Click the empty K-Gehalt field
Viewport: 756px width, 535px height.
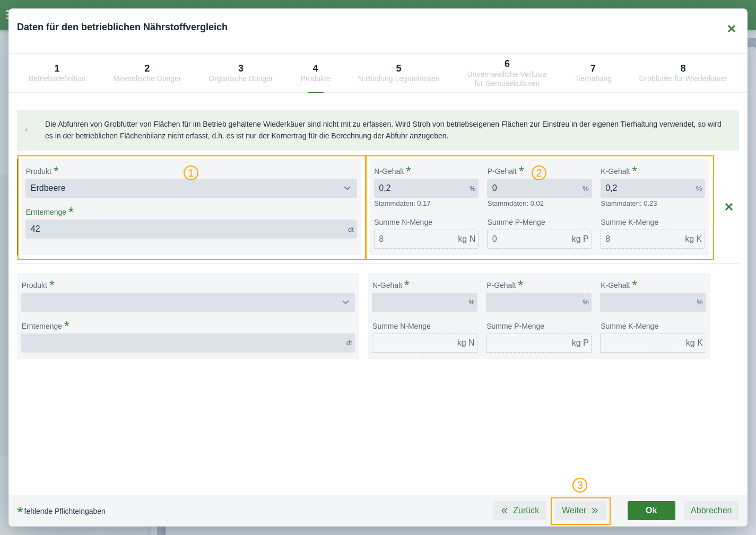point(653,302)
